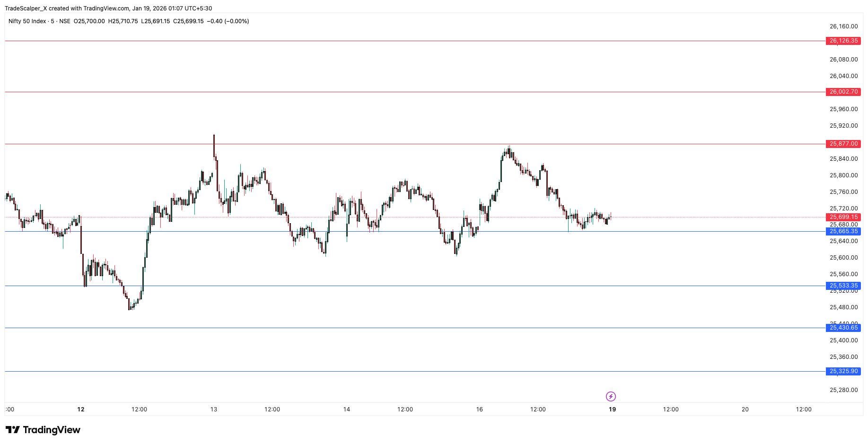Click the blue 25,325.90 support label
Image resolution: width=868 pixels, height=444 pixels.
tap(843, 371)
